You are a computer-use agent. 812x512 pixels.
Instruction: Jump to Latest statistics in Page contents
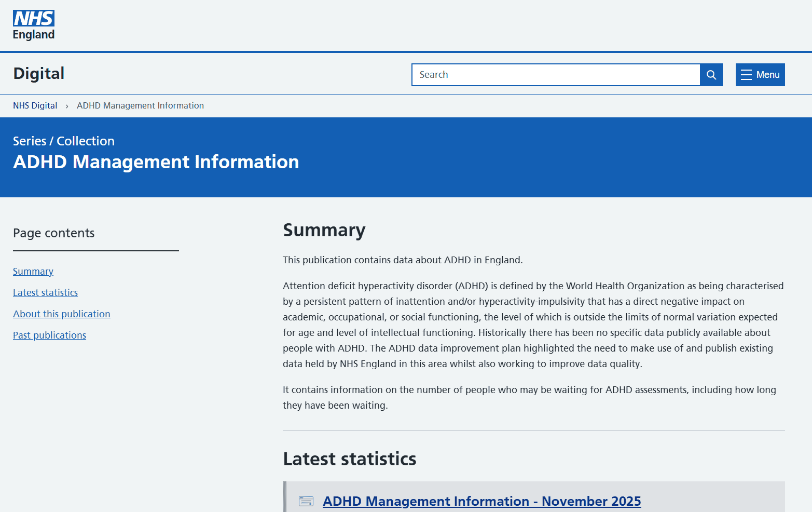click(x=45, y=293)
